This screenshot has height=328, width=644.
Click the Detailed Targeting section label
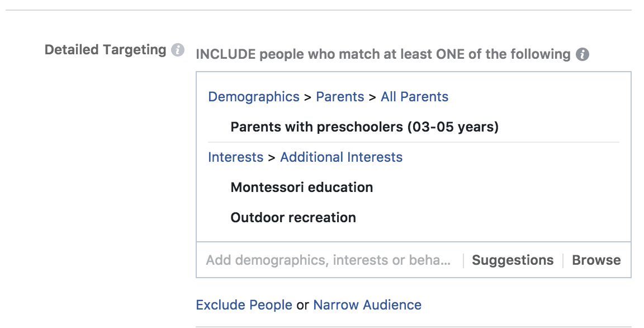tap(105, 50)
